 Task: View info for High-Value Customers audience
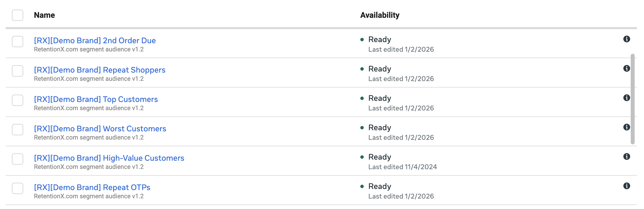pyautogui.click(x=627, y=157)
